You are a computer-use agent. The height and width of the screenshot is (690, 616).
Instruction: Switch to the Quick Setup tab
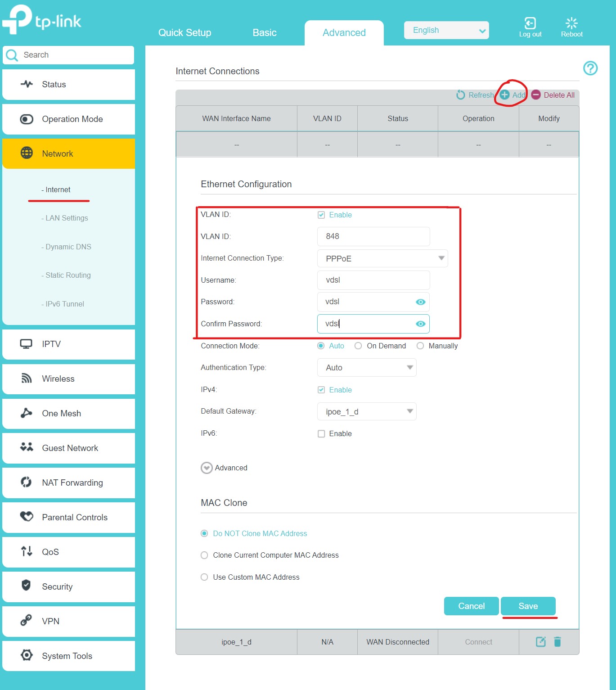pyautogui.click(x=184, y=32)
